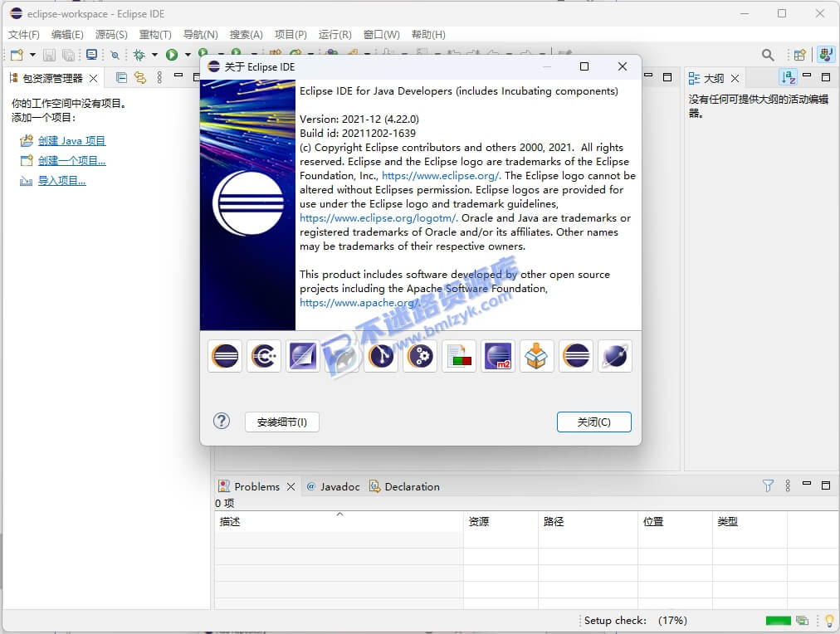840x634 pixels.
Task: Click the lightbulb tip icon in status bar
Action: pos(829,621)
